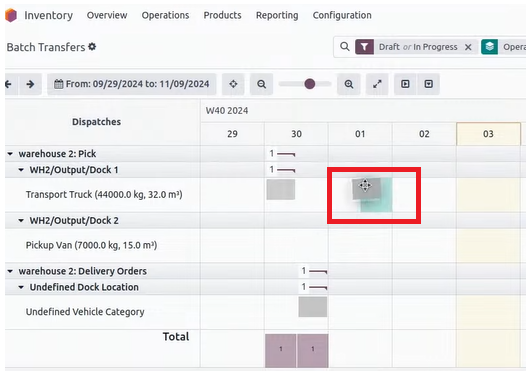Click the zoom in magnifier icon
527x373 pixels.
click(x=349, y=84)
